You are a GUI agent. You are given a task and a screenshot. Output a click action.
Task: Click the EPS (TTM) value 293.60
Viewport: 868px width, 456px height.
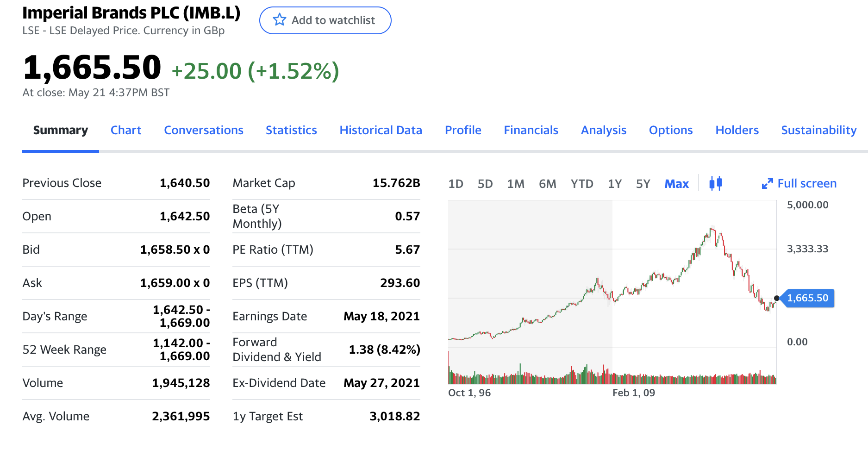[x=400, y=283]
